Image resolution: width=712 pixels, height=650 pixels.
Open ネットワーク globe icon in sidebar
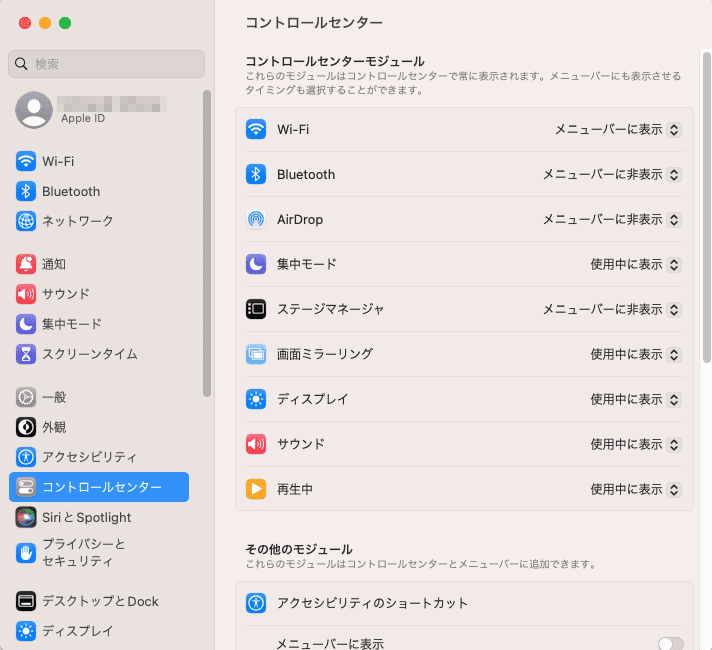pos(26,221)
